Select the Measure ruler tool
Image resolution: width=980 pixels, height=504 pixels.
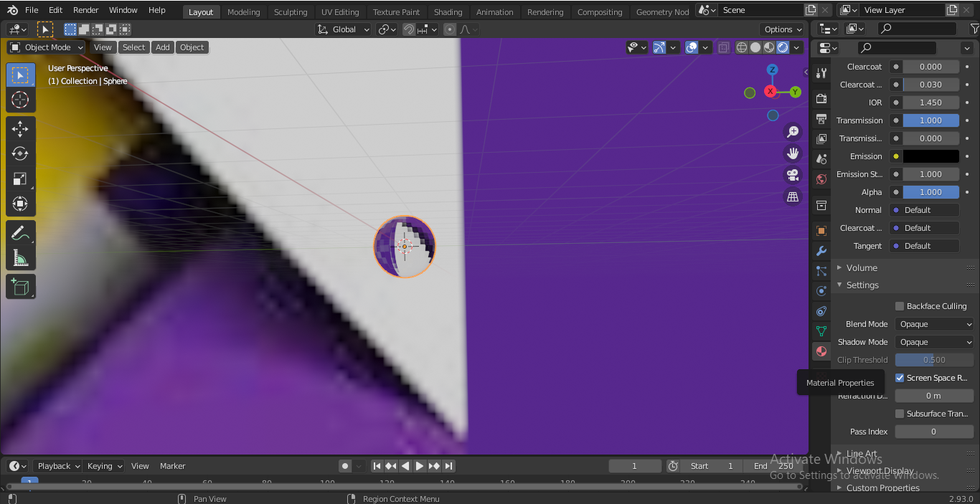(21, 258)
